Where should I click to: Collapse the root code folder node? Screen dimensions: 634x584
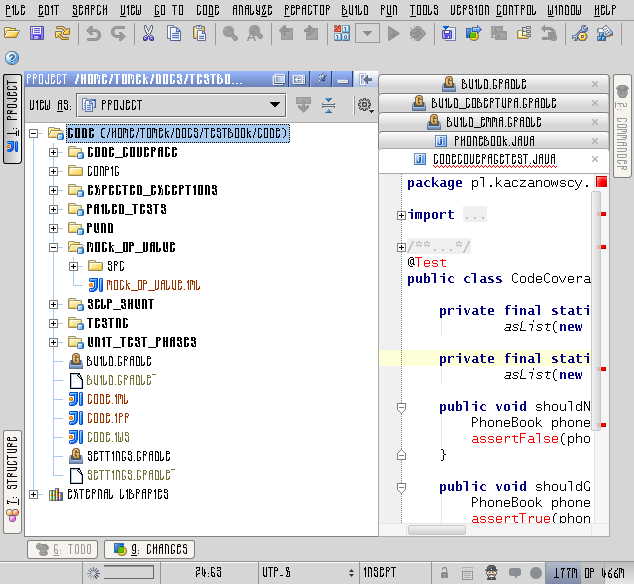coord(34,133)
